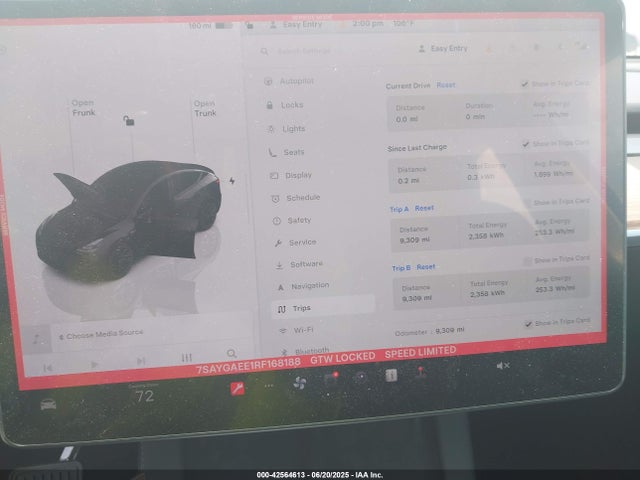Open car controls with the car icon
This screenshot has width=640, height=480.
tap(48, 404)
